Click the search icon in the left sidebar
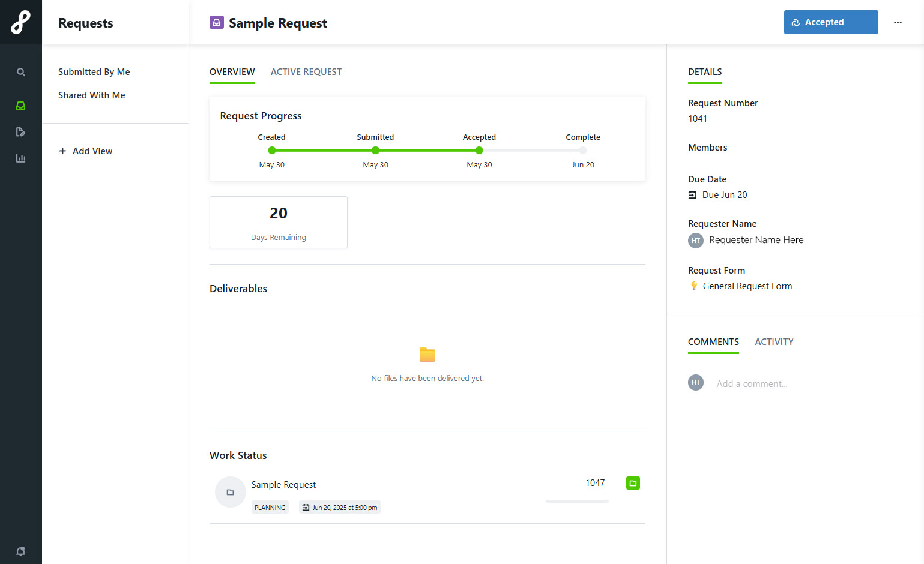The width and height of the screenshot is (924, 564). click(x=21, y=73)
